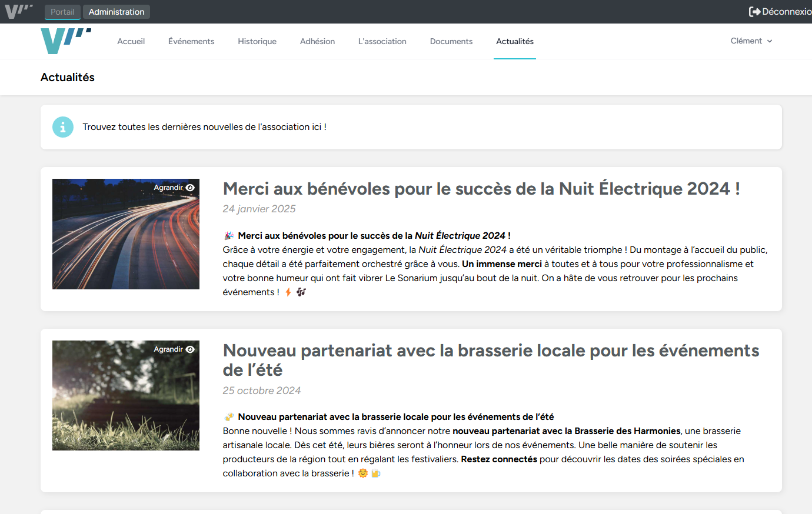Click the Agrandir eye icon on the Nuit Électrique image

pos(189,186)
